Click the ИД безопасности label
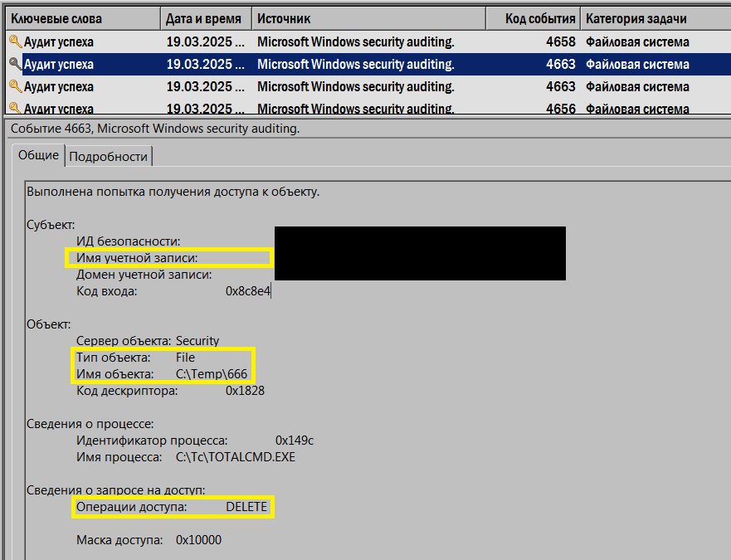 tap(129, 241)
